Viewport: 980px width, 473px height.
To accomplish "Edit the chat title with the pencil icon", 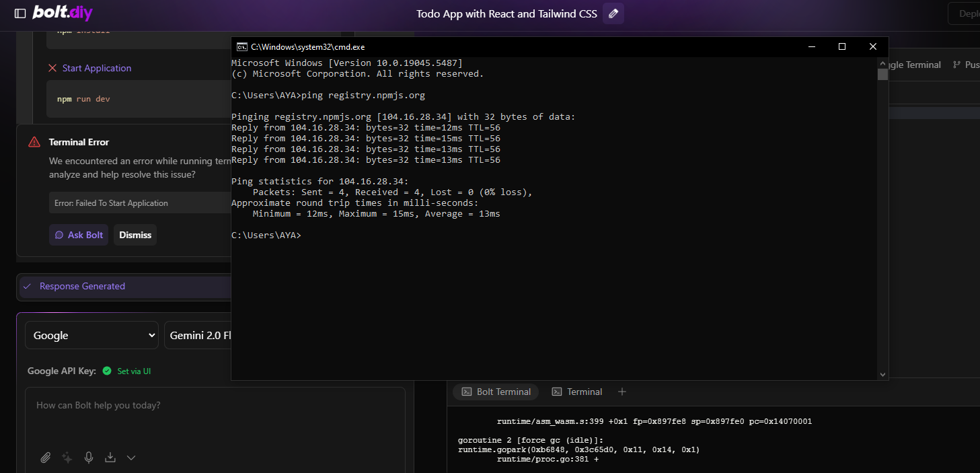I will pos(613,13).
